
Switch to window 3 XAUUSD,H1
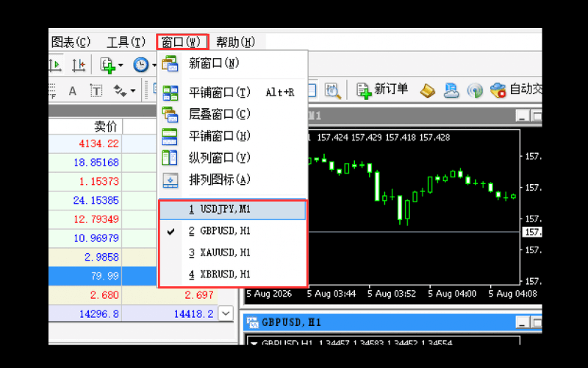point(232,253)
